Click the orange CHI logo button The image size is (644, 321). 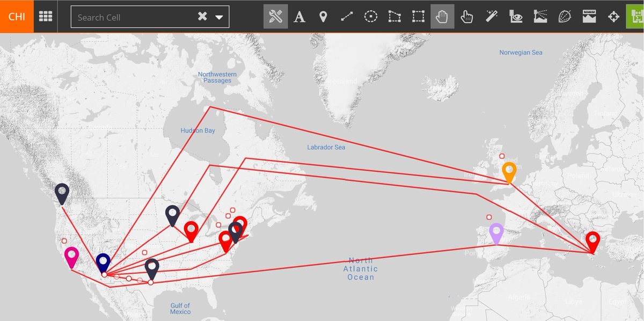(x=17, y=17)
